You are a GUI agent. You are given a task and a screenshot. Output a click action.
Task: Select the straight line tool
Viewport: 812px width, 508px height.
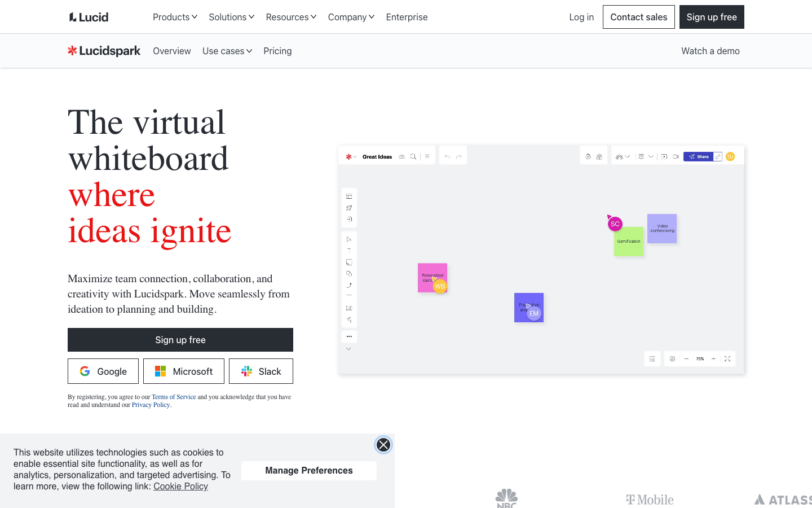pos(349,295)
